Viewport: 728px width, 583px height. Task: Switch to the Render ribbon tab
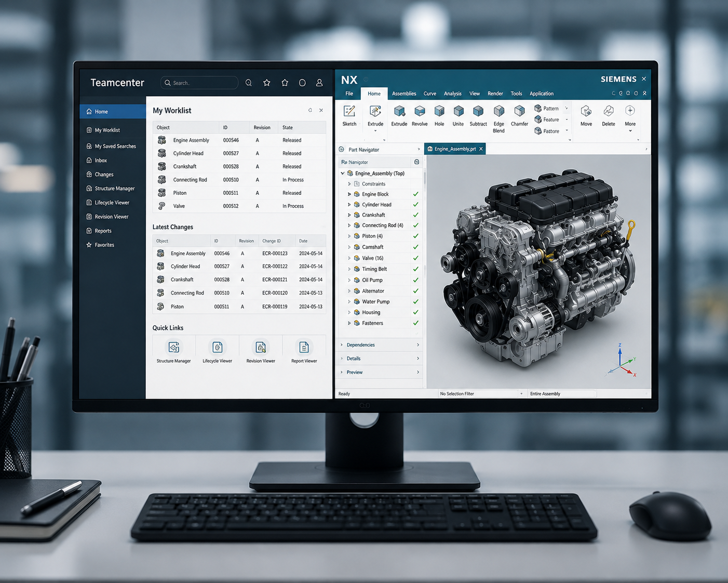click(x=495, y=94)
